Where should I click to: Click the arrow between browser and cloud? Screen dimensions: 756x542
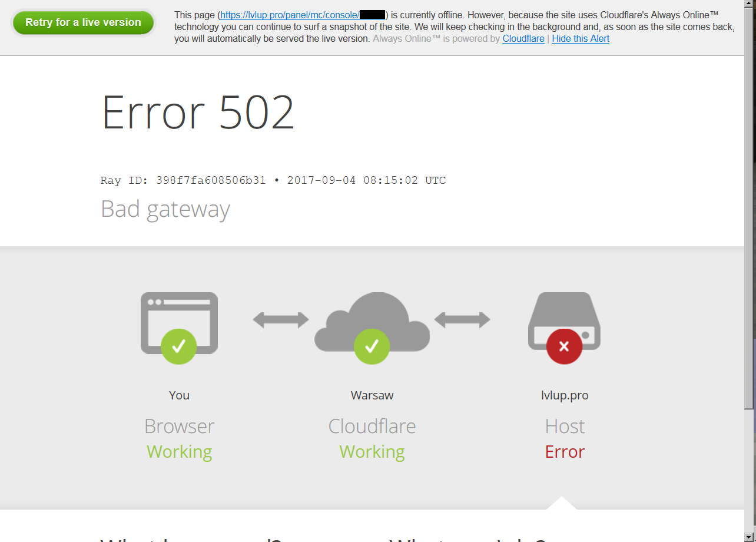pos(281,320)
